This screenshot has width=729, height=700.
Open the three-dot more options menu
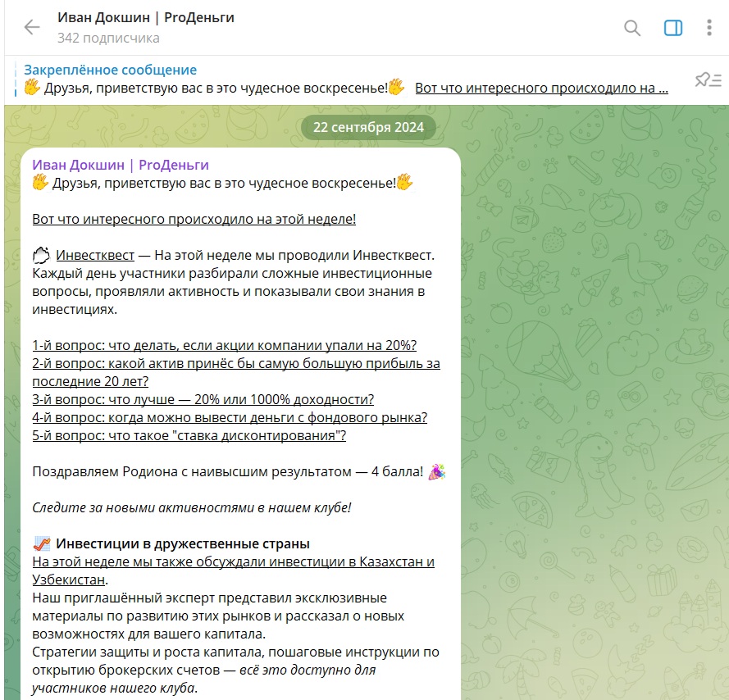pos(709,28)
